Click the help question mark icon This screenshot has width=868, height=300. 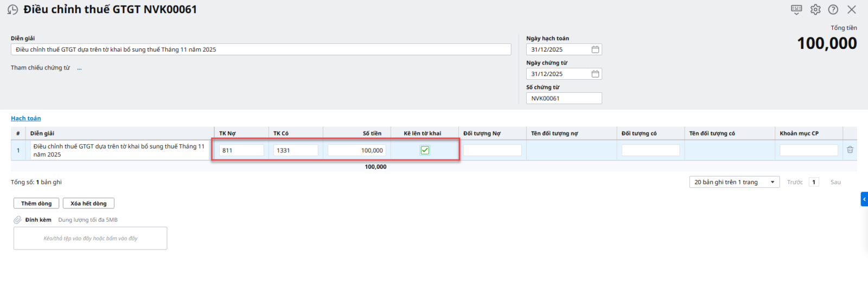click(833, 9)
